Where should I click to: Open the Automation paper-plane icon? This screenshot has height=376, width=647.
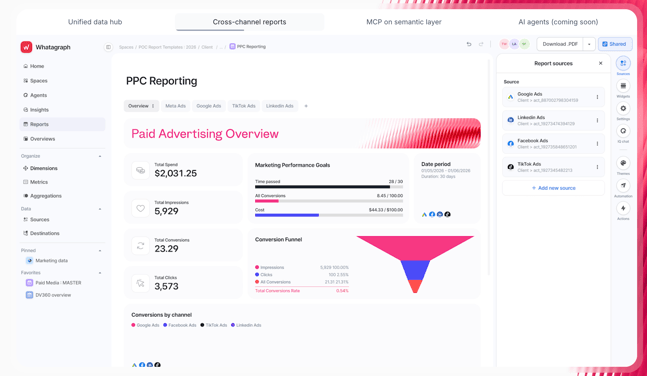tap(623, 186)
